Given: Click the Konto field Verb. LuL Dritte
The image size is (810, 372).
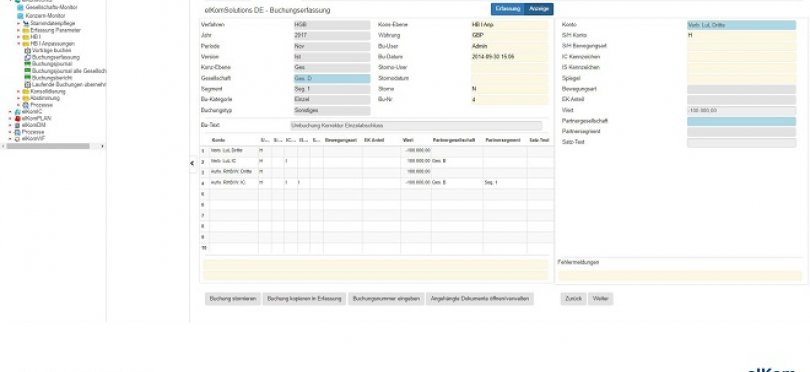Looking at the screenshot, I should tap(741, 25).
